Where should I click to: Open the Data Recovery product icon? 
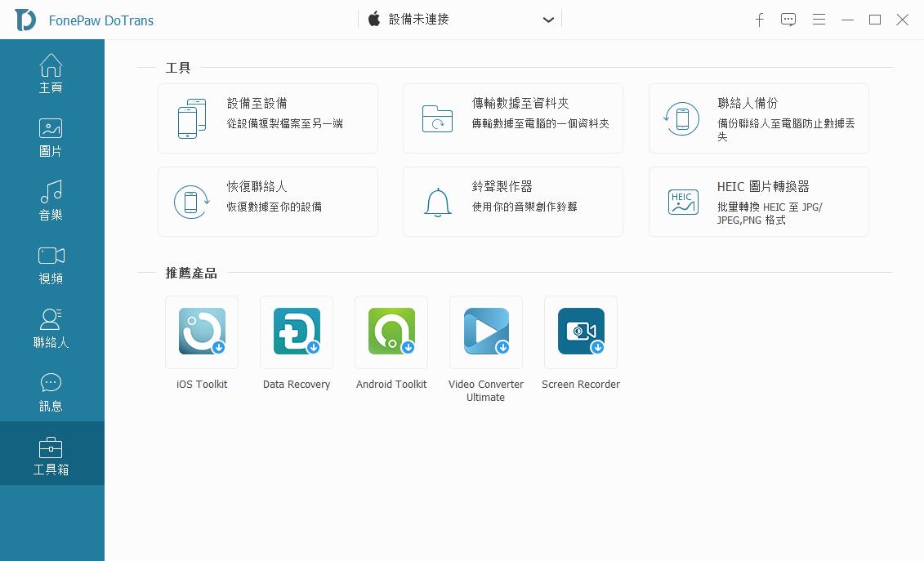tap(297, 332)
